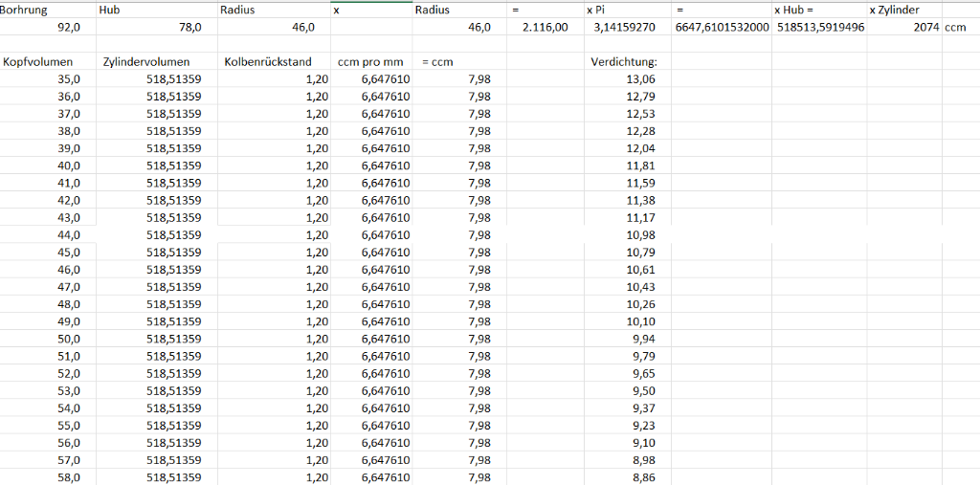Select the Kolbenrückstand column header
This screenshot has height=485, width=980.
click(x=274, y=62)
